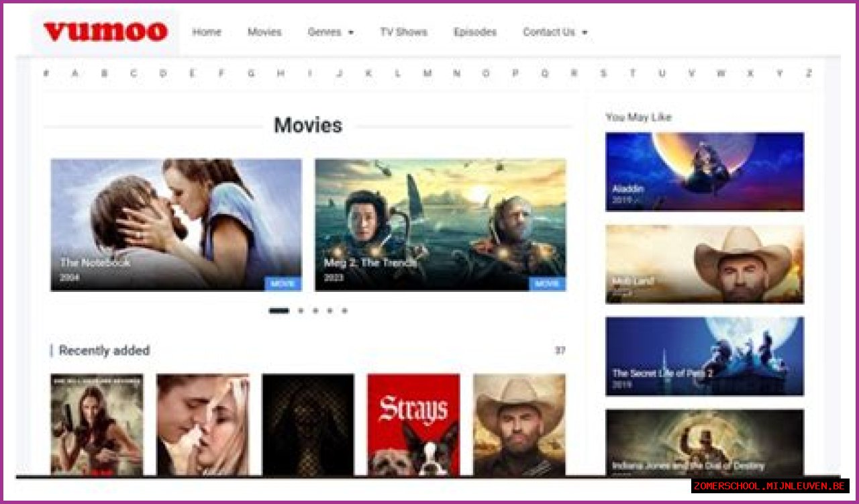Click the vumoo logo
859x504 pixels.
click(105, 32)
